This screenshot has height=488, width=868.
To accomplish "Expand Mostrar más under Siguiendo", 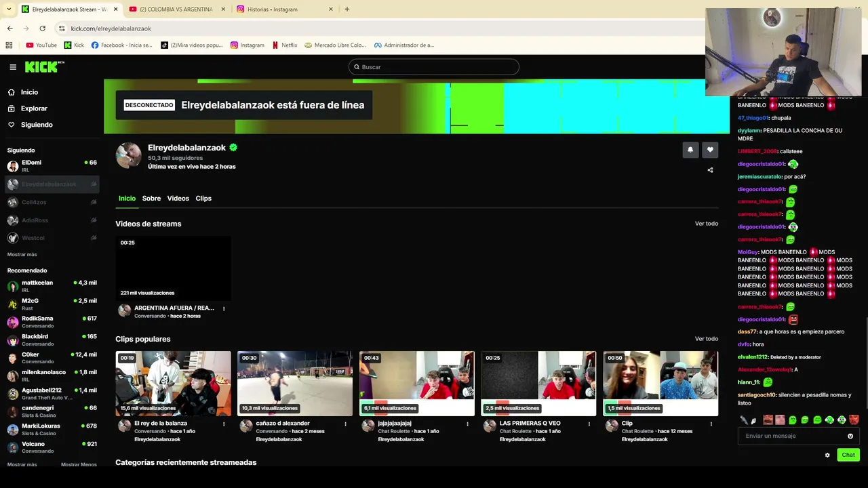I will point(22,254).
